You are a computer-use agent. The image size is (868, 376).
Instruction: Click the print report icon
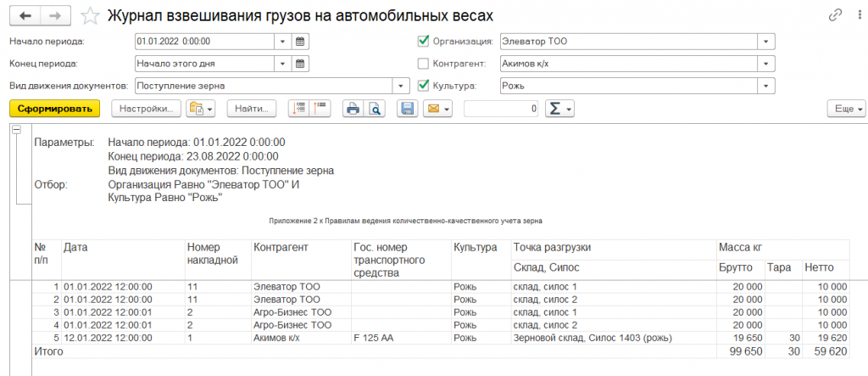click(x=353, y=109)
